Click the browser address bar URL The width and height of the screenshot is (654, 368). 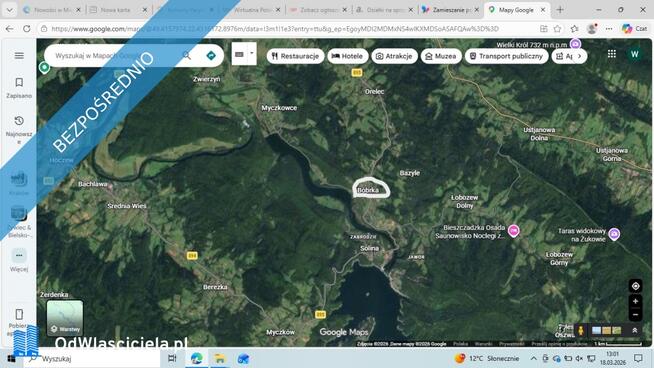[x=275, y=29]
